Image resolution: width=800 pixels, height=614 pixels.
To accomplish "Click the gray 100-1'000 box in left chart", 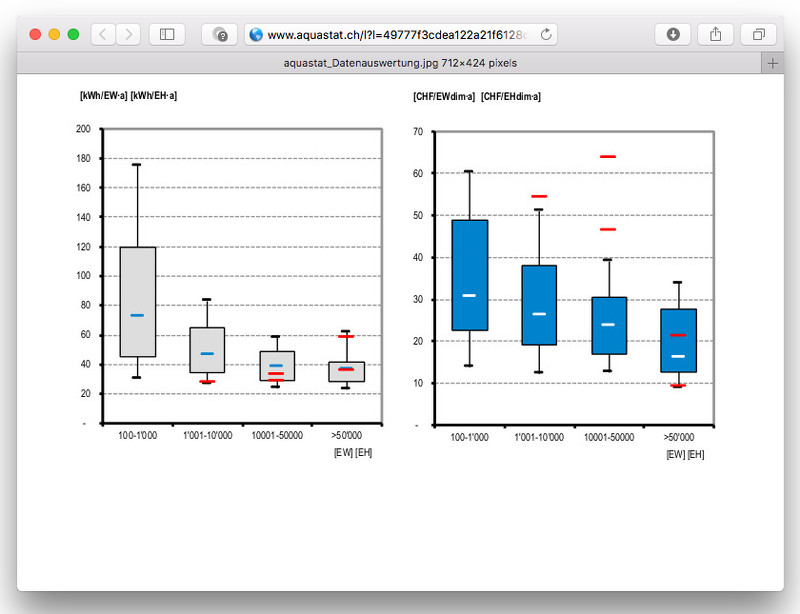I will [x=137, y=300].
